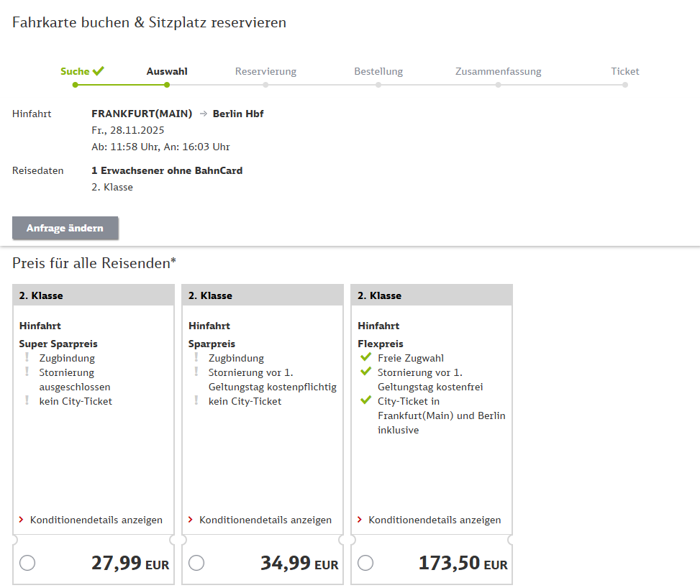Click the green check beside Freie Zugwahl

tap(366, 357)
